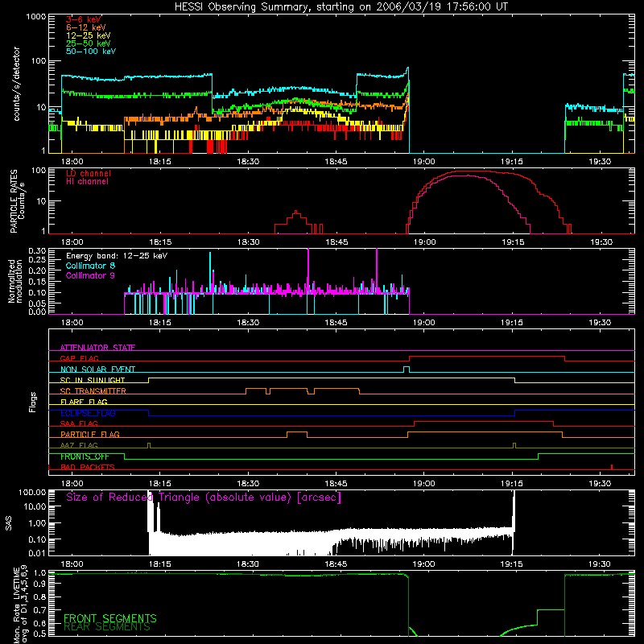Click the LO channel legend label
The image size is (644, 644).
(89, 173)
